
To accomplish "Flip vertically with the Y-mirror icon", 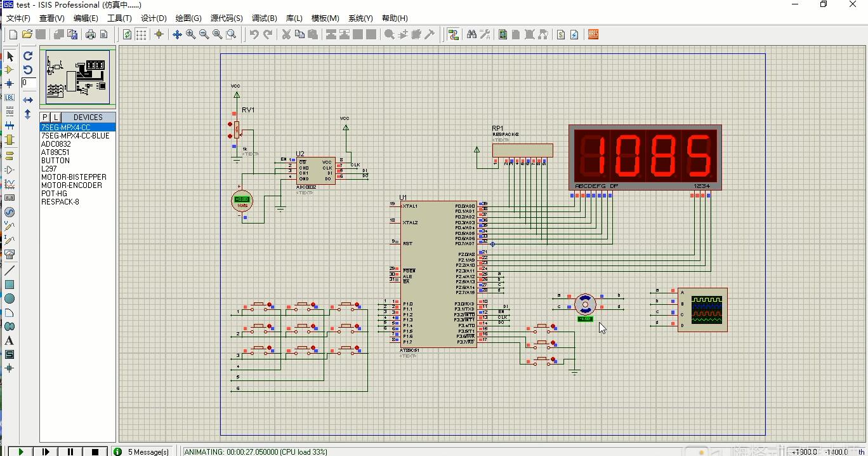I will point(28,114).
